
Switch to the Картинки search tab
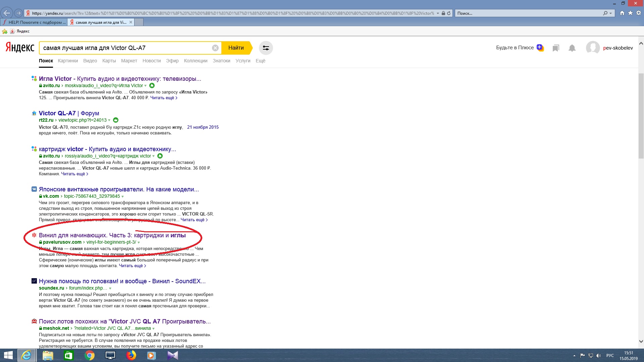pos(68,61)
